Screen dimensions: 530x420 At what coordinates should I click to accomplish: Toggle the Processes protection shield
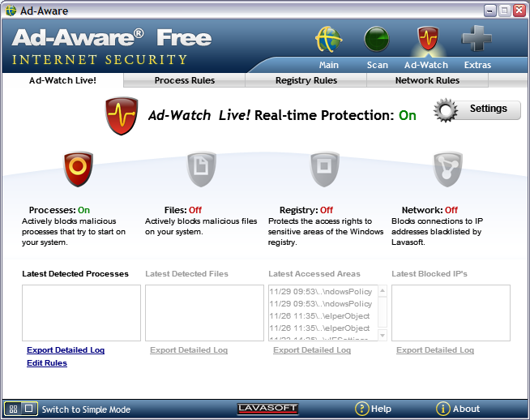(x=78, y=169)
